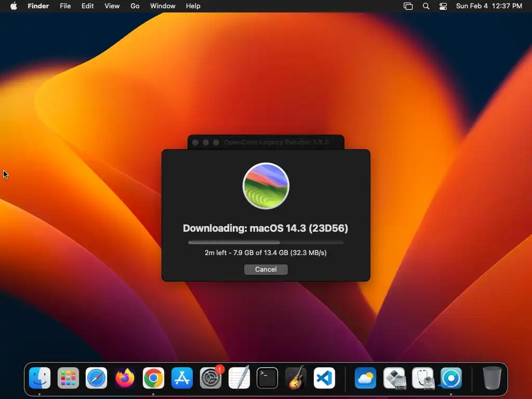This screenshot has height=399, width=532.
Task: Open Finder from the dock
Action: coord(39,378)
